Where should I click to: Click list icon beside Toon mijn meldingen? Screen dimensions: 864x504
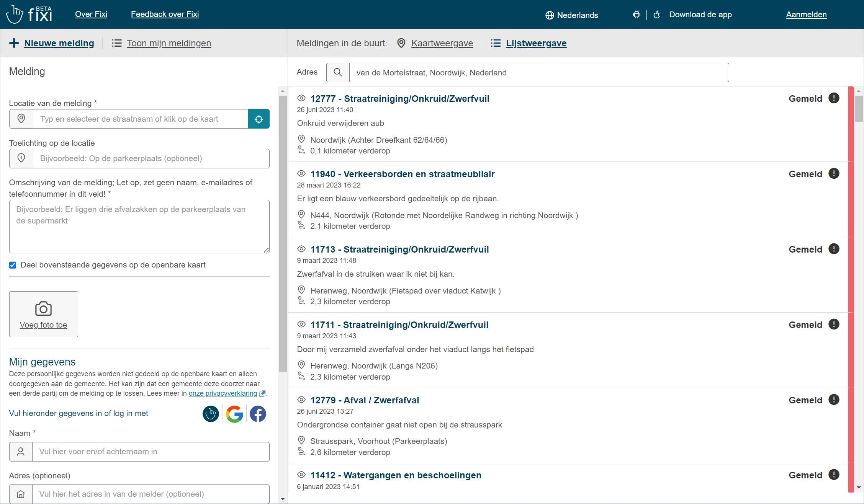[116, 43]
